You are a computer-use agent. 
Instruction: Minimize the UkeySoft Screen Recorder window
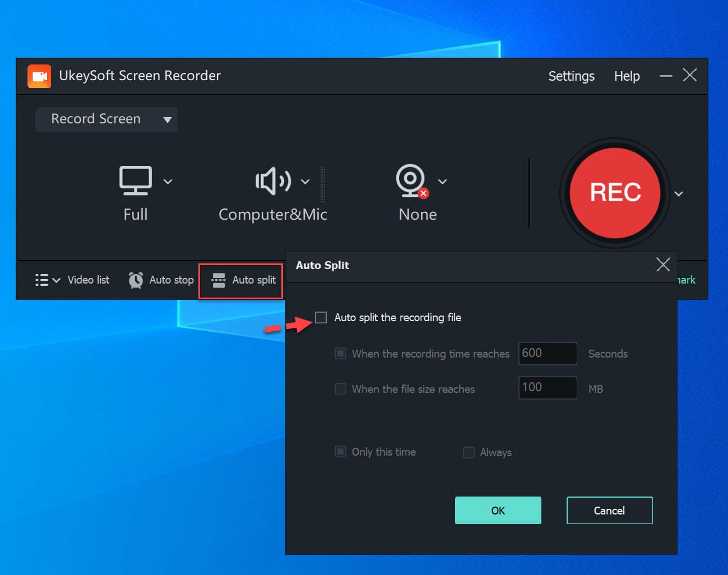666,76
